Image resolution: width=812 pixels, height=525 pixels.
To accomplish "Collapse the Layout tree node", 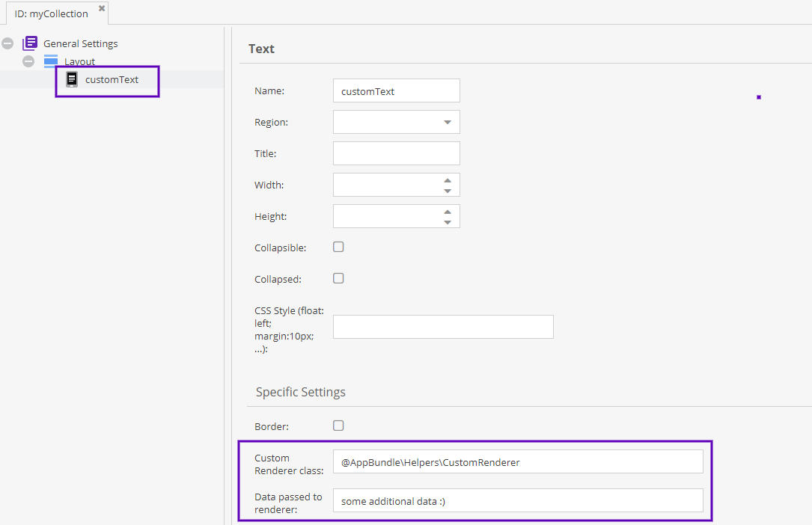I will [x=28, y=61].
